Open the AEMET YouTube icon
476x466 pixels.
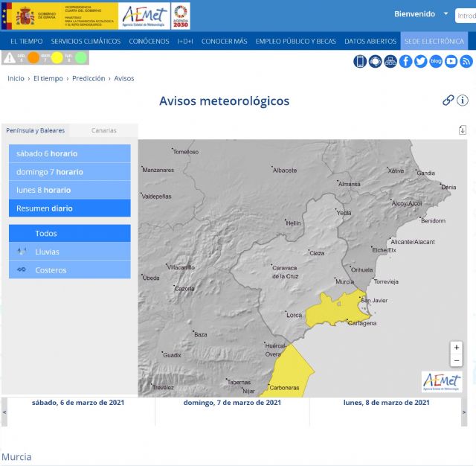pyautogui.click(x=451, y=61)
